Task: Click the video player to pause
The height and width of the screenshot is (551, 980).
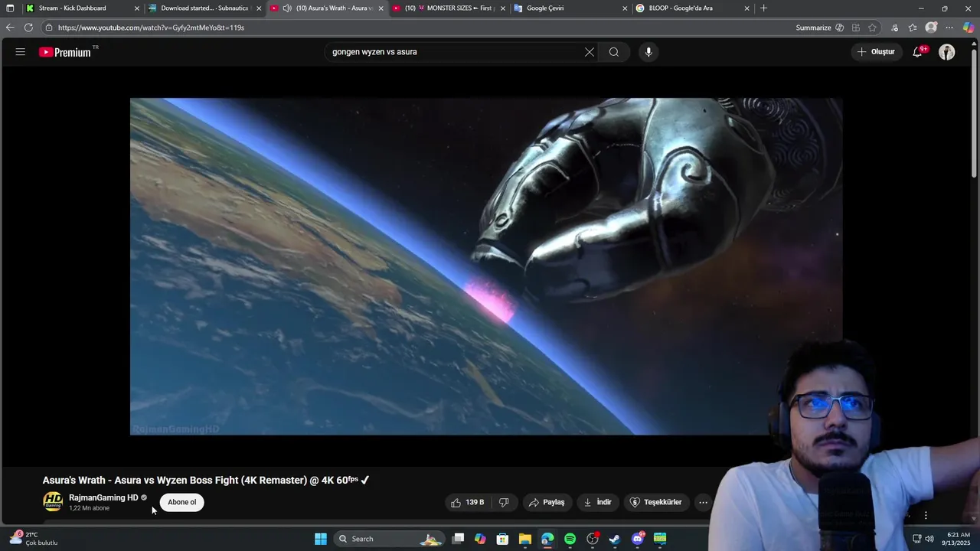Action: (x=486, y=266)
